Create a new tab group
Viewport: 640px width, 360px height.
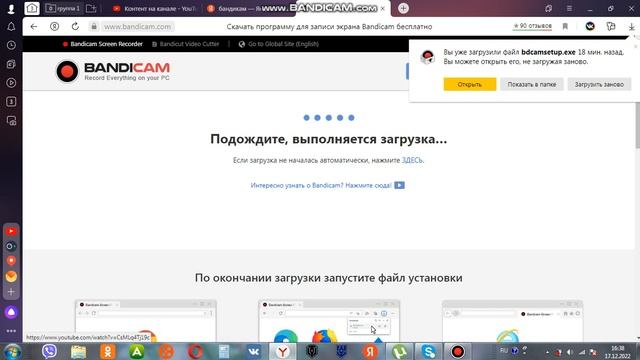tap(91, 8)
